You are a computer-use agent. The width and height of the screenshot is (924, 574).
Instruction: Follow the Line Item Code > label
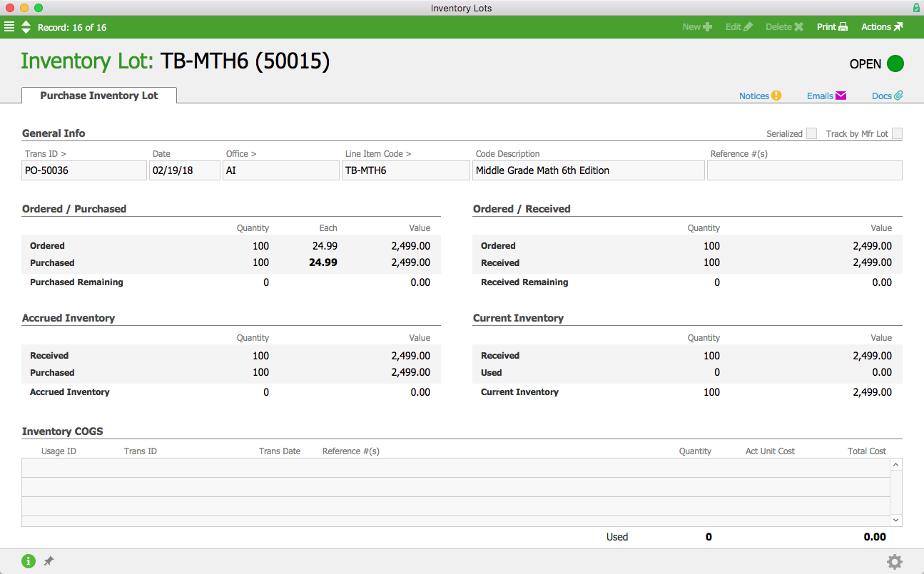click(378, 153)
